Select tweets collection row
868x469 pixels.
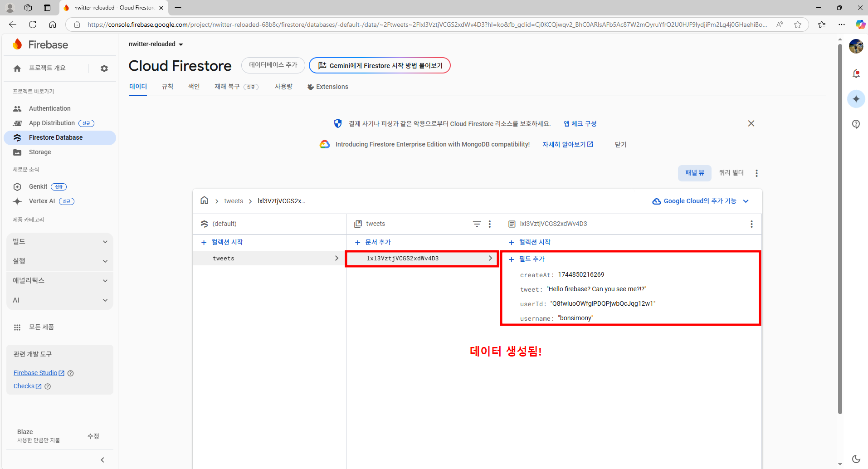click(x=269, y=258)
